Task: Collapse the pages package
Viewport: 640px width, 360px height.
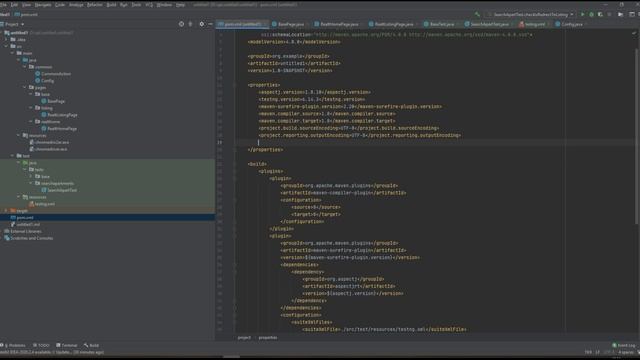Action: point(25,87)
